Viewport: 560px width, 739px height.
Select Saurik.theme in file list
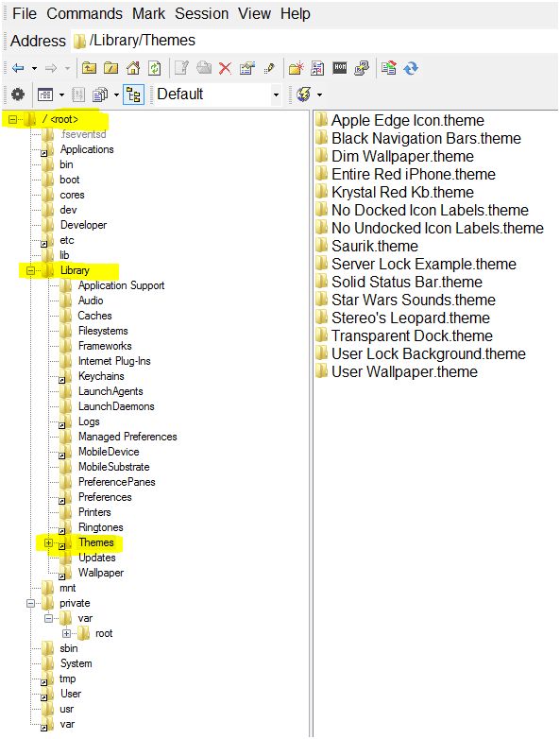pyautogui.click(x=375, y=246)
